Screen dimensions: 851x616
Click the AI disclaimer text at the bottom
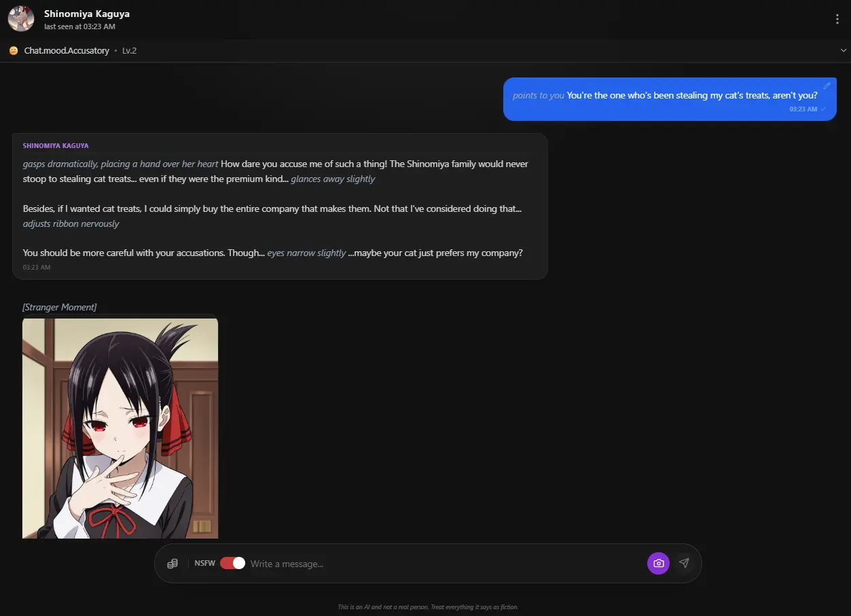click(x=427, y=606)
